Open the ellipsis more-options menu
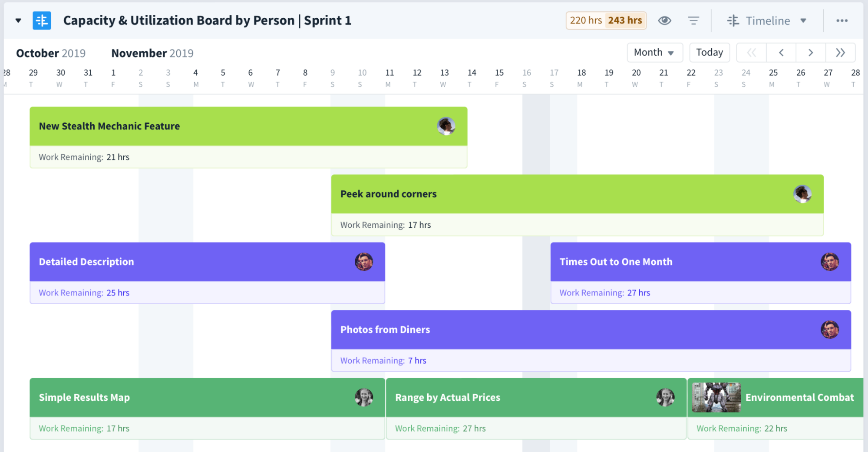 842,20
